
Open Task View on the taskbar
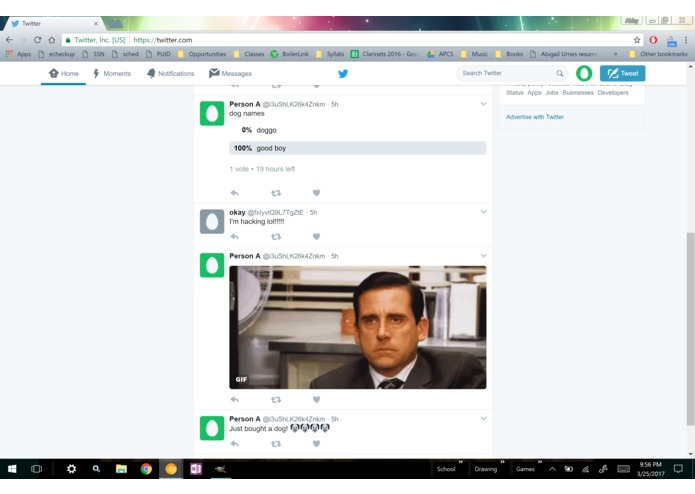(x=36, y=469)
